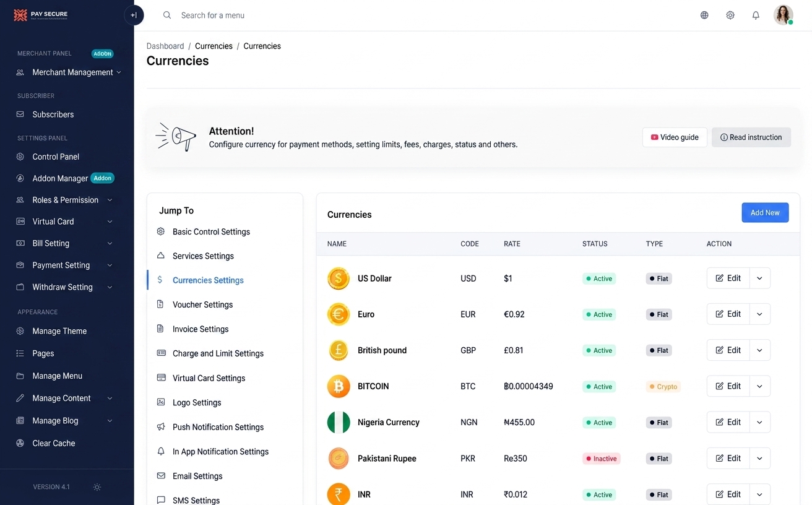This screenshot has height=505, width=812.
Task: Jump to Basic Control Settings
Action: click(x=211, y=231)
